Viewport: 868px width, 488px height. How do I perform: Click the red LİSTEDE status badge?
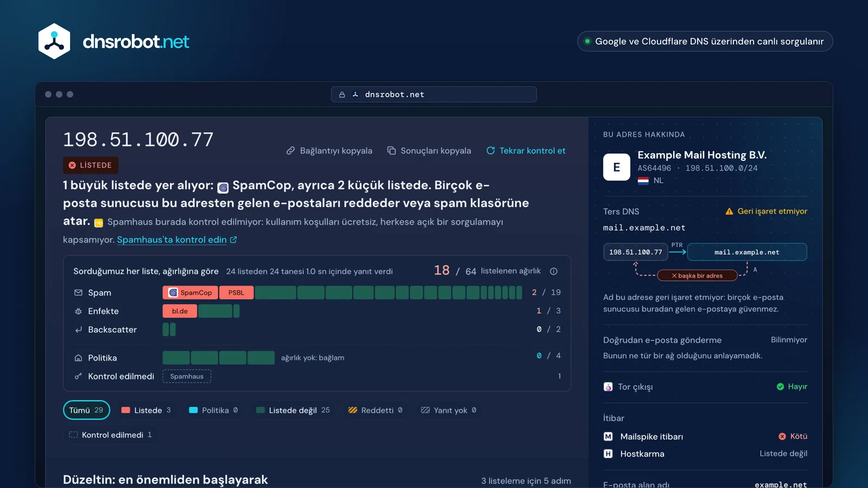pyautogui.click(x=91, y=165)
